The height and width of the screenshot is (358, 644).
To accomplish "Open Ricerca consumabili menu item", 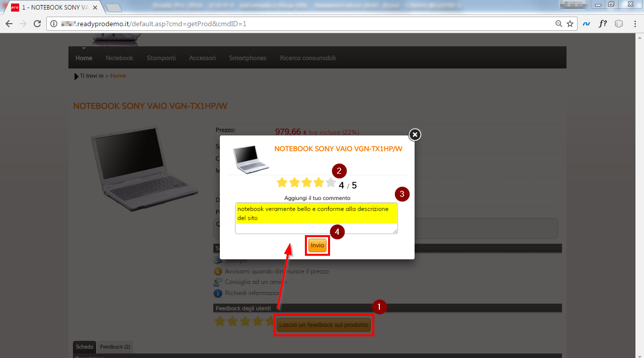I will pos(308,58).
